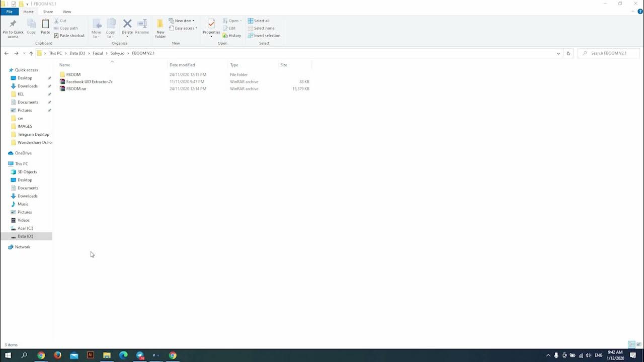Switch to large icons view icon
Image resolution: width=644 pixels, height=362 pixels.
[x=639, y=344]
